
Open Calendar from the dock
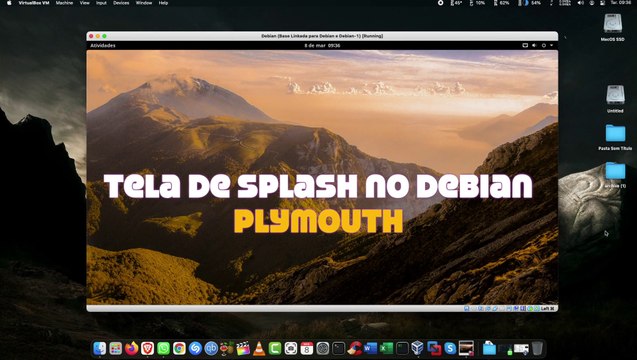click(307, 348)
